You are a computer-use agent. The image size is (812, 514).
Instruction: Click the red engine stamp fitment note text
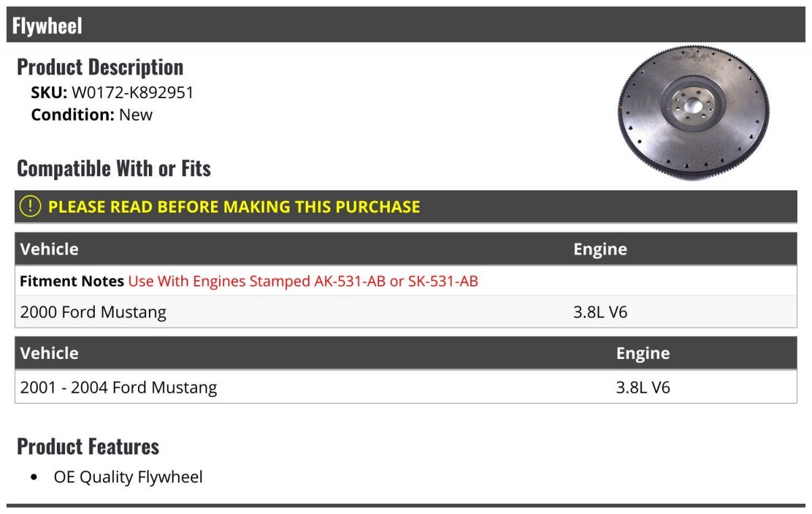pos(303,281)
